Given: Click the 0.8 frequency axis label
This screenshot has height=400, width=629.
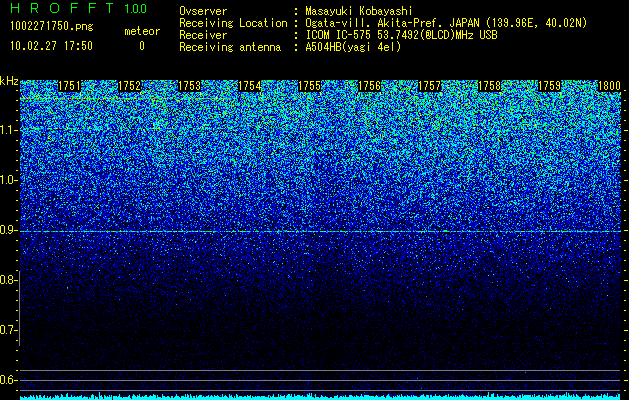Looking at the screenshot, I should [x=9, y=280].
